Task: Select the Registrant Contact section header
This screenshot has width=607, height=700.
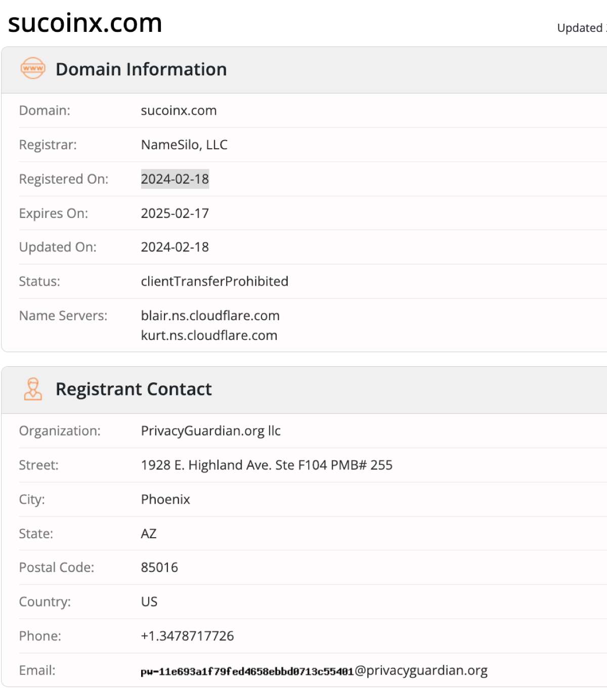Action: 134,388
